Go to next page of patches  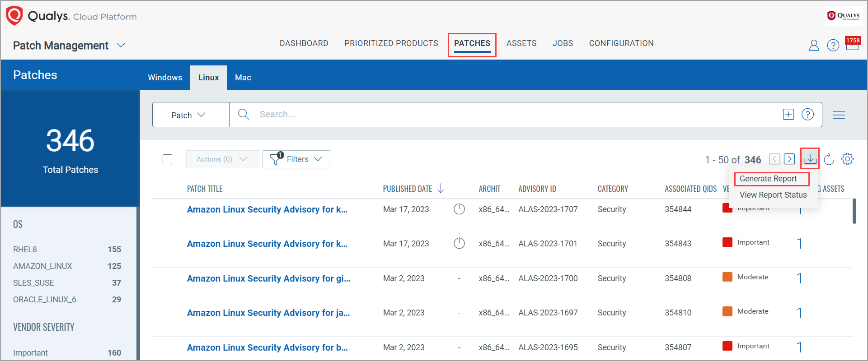coord(789,159)
